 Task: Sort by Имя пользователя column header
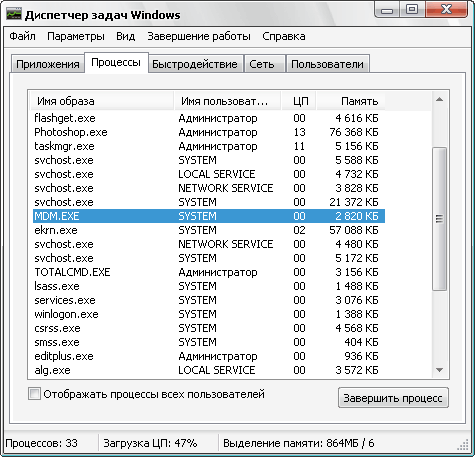pos(227,101)
